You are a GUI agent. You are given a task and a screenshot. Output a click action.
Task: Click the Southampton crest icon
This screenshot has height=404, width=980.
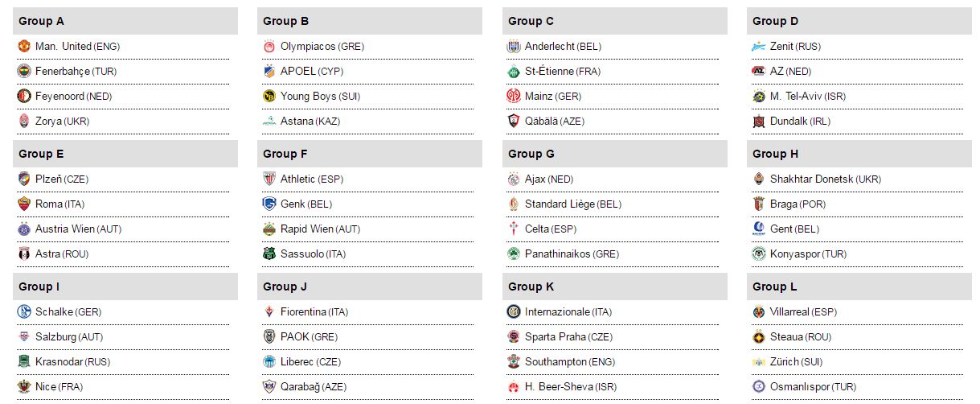pyautogui.click(x=514, y=362)
